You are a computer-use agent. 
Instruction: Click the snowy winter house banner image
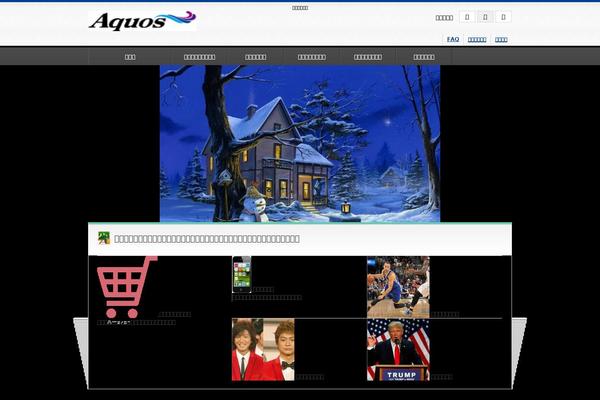pos(300,144)
